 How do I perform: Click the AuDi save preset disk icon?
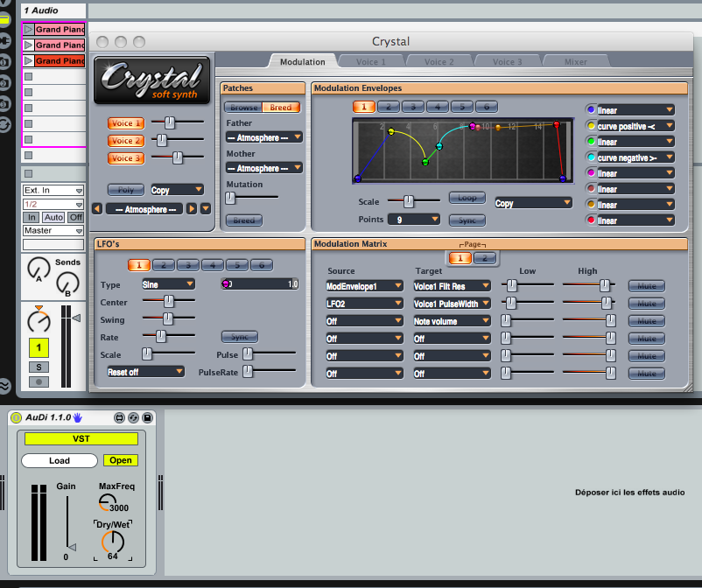[147, 418]
